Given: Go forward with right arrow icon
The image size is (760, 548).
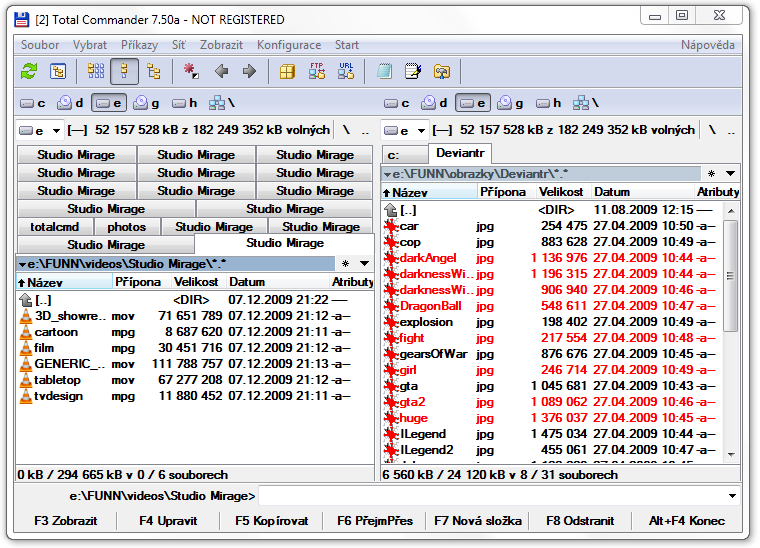Looking at the screenshot, I should click(249, 71).
